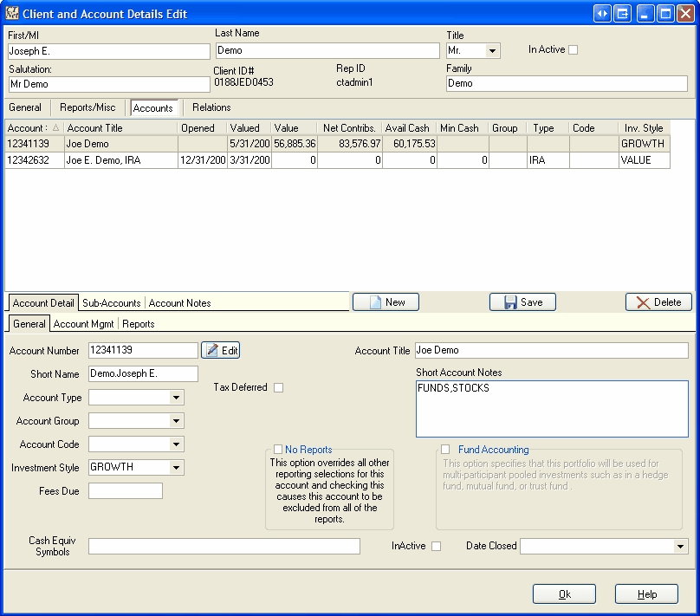Enable the Tax Deferred checkbox
This screenshot has width=700, height=616.
click(278, 387)
